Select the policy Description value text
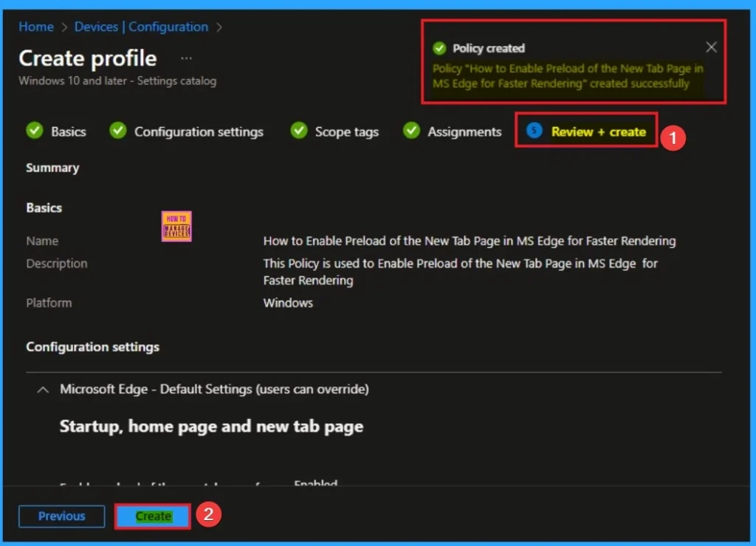Image resolution: width=756 pixels, height=546 pixels. pos(461,272)
